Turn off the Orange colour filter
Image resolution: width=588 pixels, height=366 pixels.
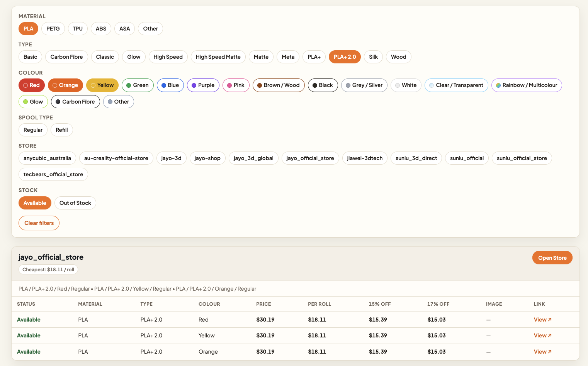pos(65,85)
